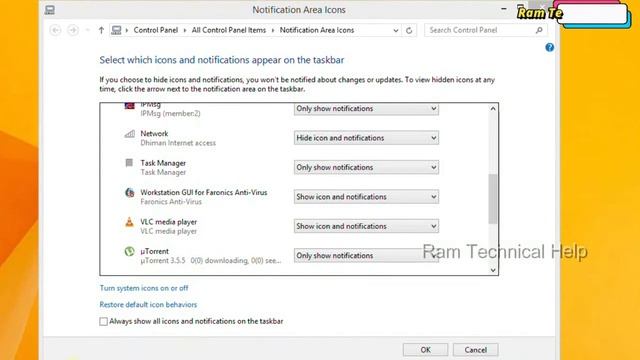Viewport: 640px width, 360px height.
Task: Select the µTorrent entry name
Action: pos(155,251)
